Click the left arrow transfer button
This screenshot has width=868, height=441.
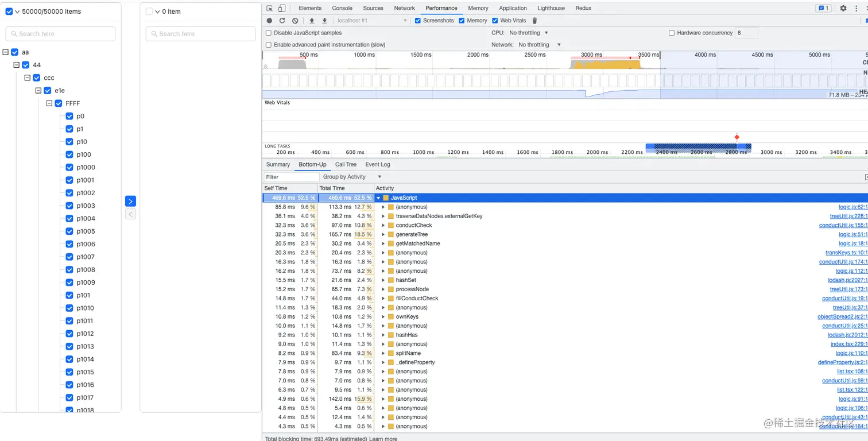(130, 214)
